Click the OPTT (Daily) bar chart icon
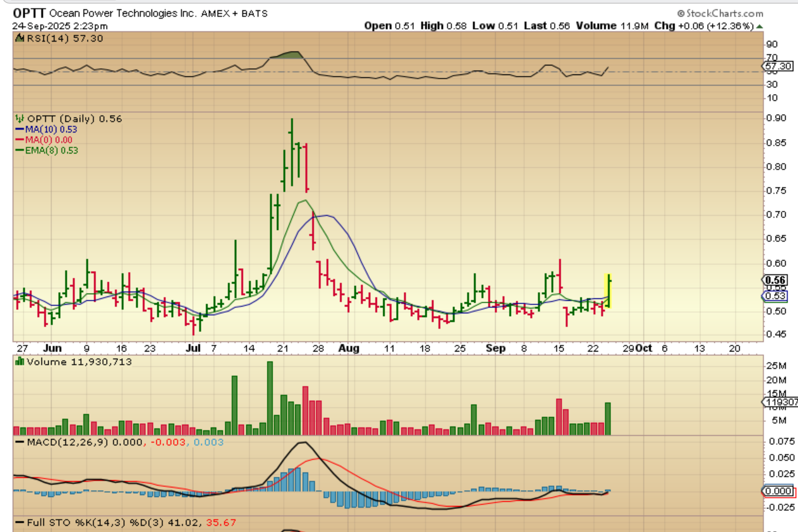Screen dimensions: 798x532 coord(20,119)
